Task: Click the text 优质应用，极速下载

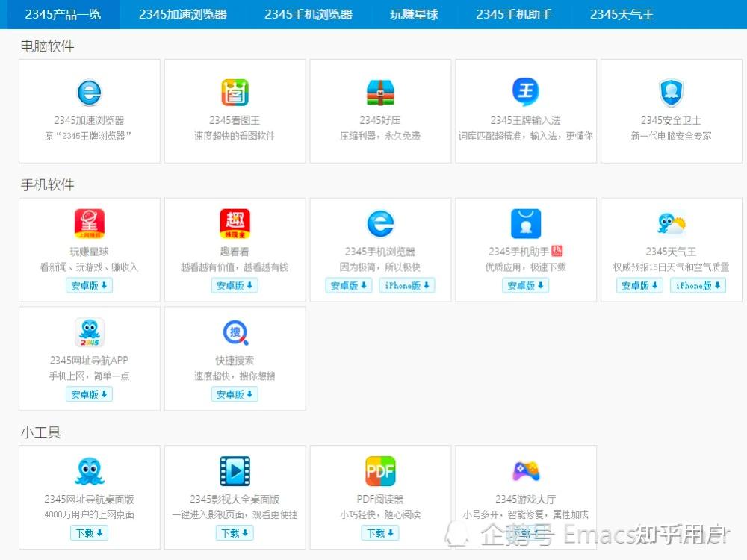Action: pyautogui.click(x=525, y=267)
